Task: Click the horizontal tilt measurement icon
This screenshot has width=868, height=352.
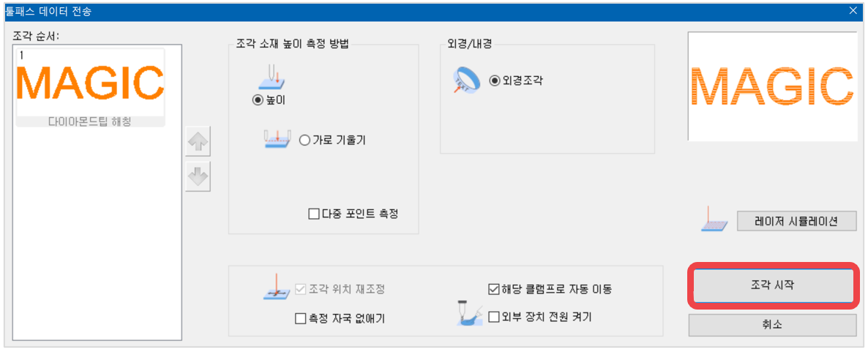Action: click(277, 140)
